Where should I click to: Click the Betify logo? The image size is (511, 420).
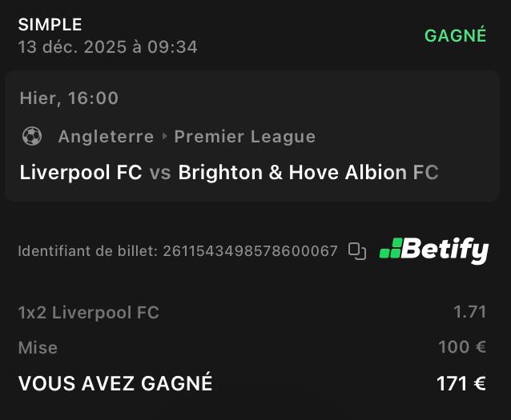[433, 250]
